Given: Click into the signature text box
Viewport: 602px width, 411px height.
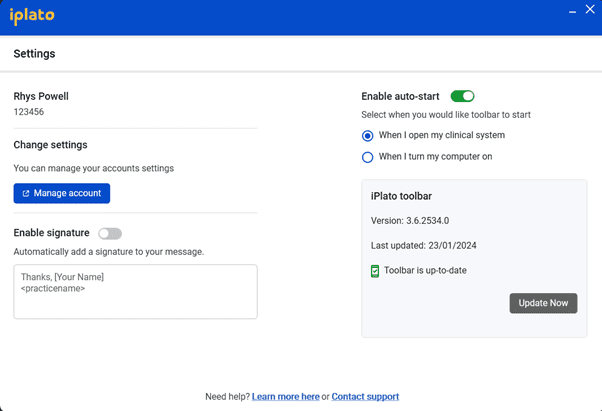Looking at the screenshot, I should coord(136,292).
